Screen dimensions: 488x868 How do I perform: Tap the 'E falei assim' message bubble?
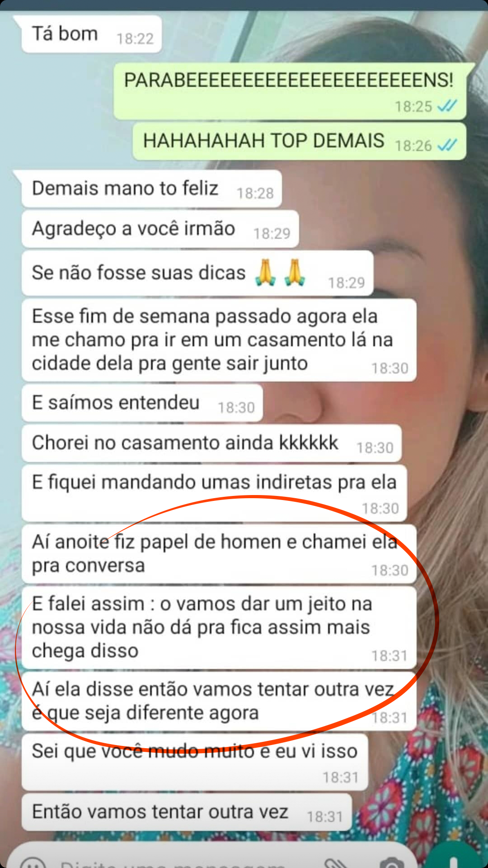pyautogui.click(x=219, y=627)
